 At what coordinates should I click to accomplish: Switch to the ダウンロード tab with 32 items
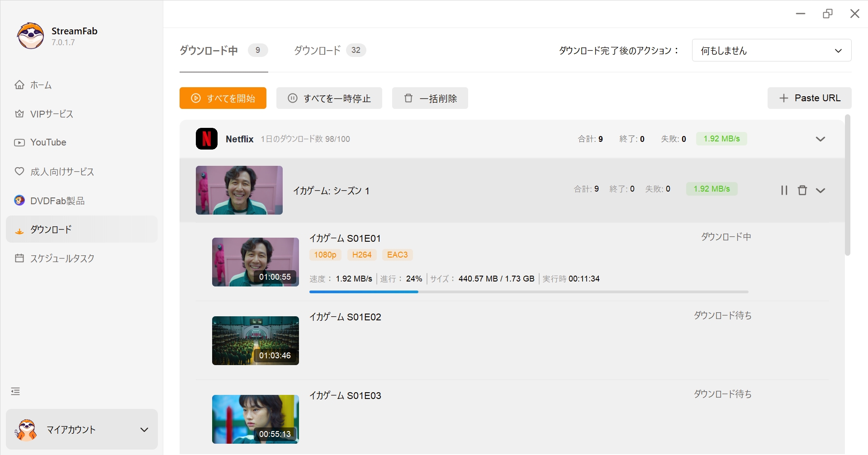point(329,50)
